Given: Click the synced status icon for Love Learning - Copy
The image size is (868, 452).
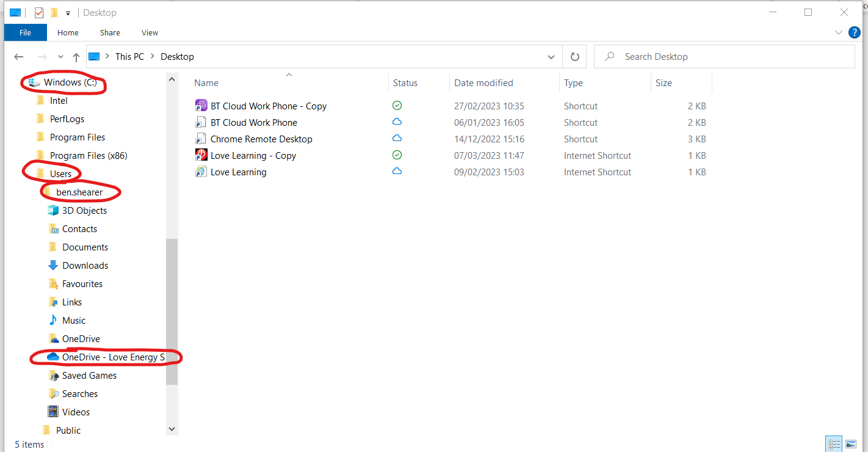Looking at the screenshot, I should click(397, 155).
